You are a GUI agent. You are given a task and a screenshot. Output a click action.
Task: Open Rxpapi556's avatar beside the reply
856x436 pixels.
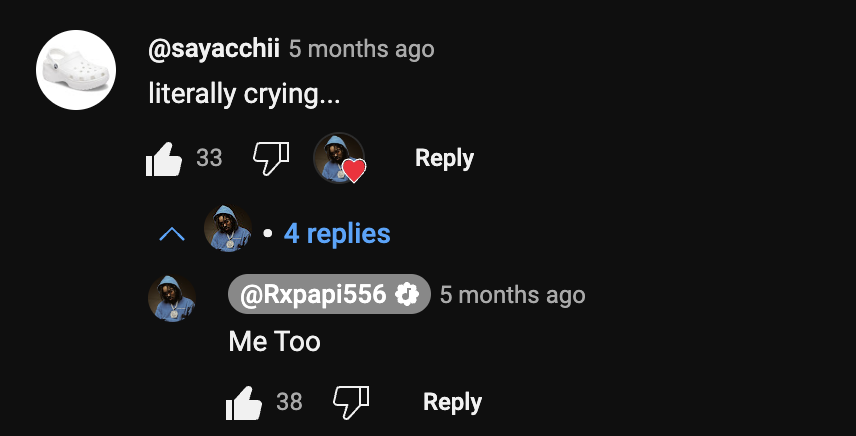click(171, 299)
